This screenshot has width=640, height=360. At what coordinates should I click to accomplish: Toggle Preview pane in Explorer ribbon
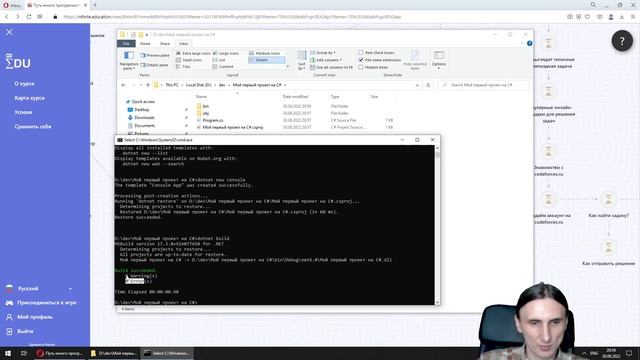155,55
